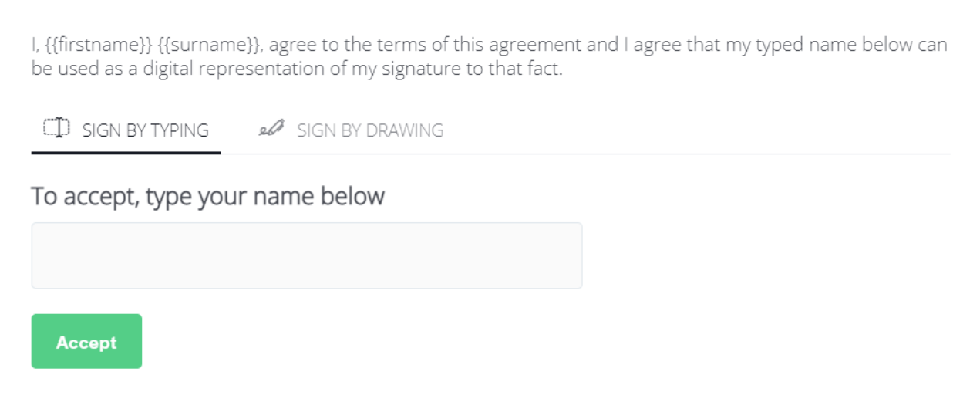Click the word "can" ending the first line
The image size is (980, 409).
coord(933,46)
